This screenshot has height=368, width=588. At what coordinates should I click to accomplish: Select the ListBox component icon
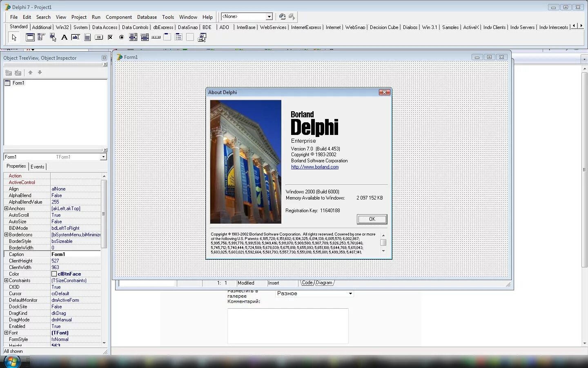pyautogui.click(x=133, y=37)
